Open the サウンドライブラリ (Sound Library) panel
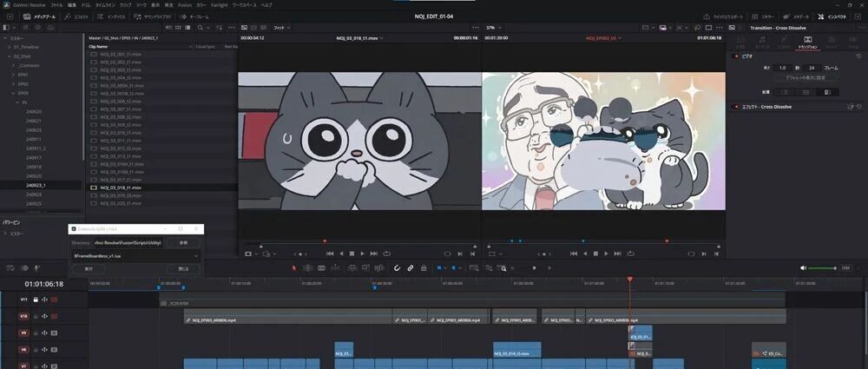The width and height of the screenshot is (868, 369). [x=153, y=16]
